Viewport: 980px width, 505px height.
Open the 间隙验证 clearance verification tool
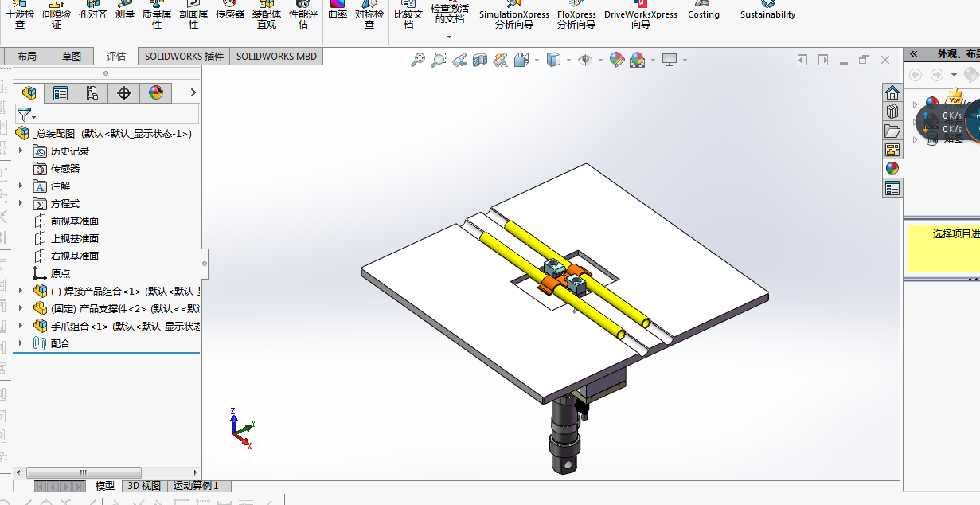[57, 14]
